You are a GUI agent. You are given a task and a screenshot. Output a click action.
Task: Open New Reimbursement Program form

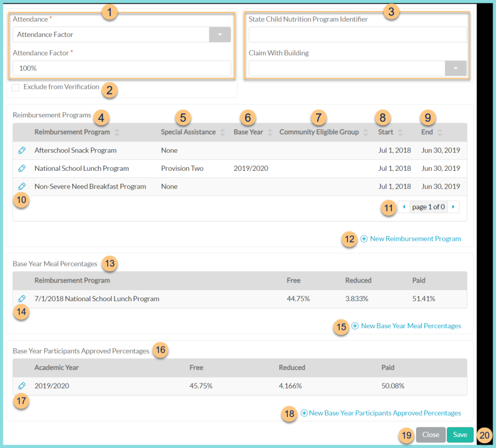point(414,239)
